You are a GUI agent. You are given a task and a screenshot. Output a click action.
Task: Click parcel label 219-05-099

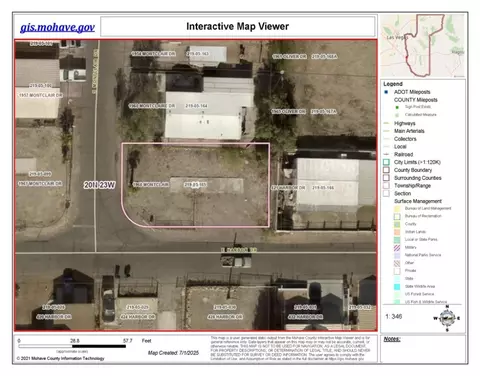pos(40,174)
